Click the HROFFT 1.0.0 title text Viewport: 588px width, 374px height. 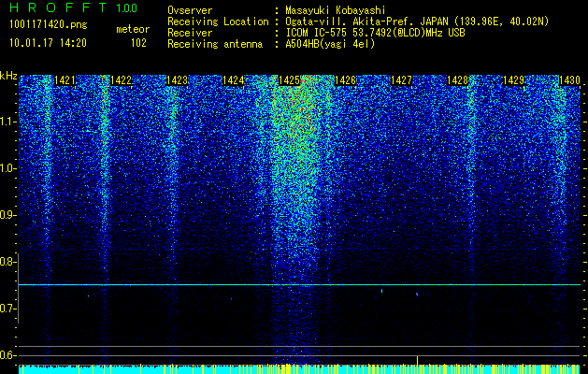pos(73,7)
